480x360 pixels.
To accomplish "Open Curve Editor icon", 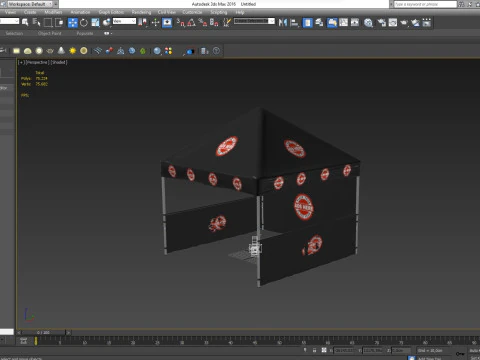I will (x=343, y=22).
